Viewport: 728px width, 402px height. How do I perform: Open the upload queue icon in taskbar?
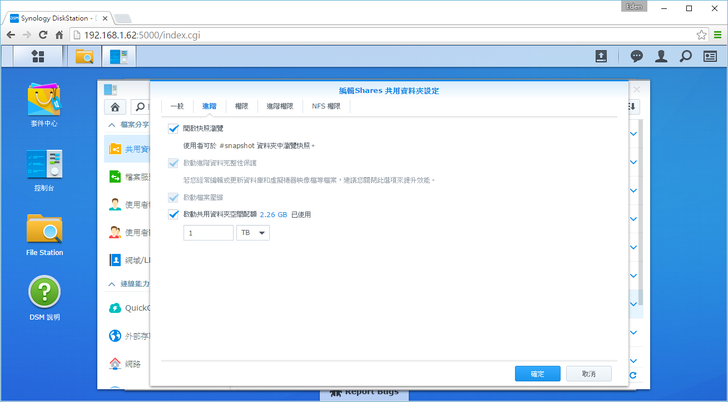tap(601, 57)
